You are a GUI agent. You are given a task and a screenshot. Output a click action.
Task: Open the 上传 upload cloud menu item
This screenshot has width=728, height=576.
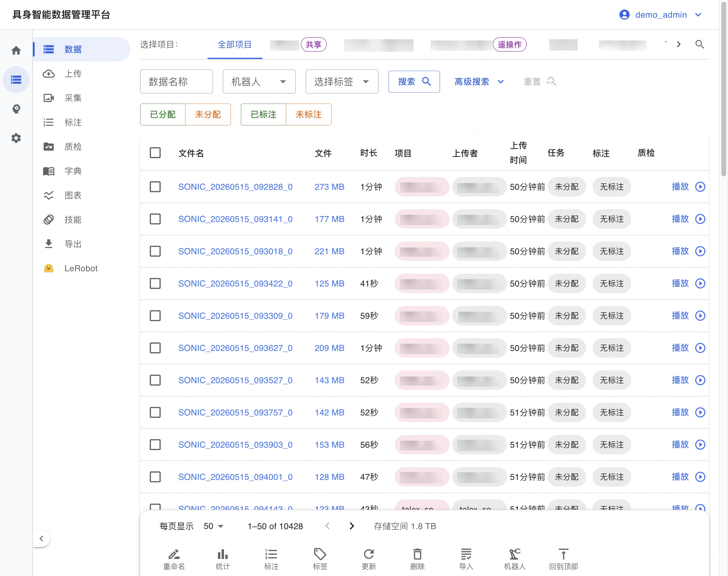pyautogui.click(x=81, y=74)
